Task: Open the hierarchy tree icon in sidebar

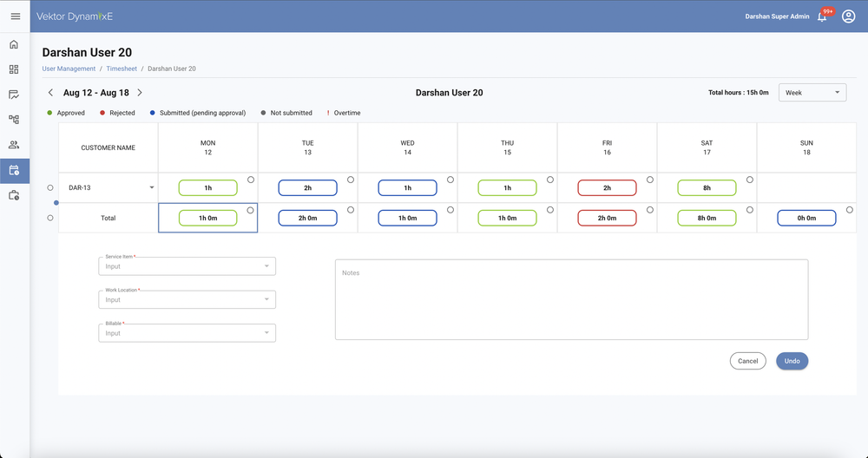Action: 15,120
